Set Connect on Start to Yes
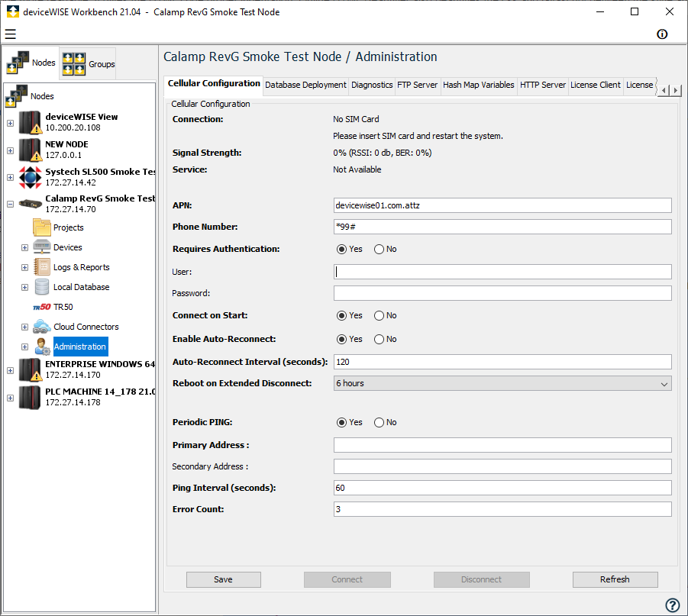Screen dimensions: 688x616 click(x=341, y=315)
